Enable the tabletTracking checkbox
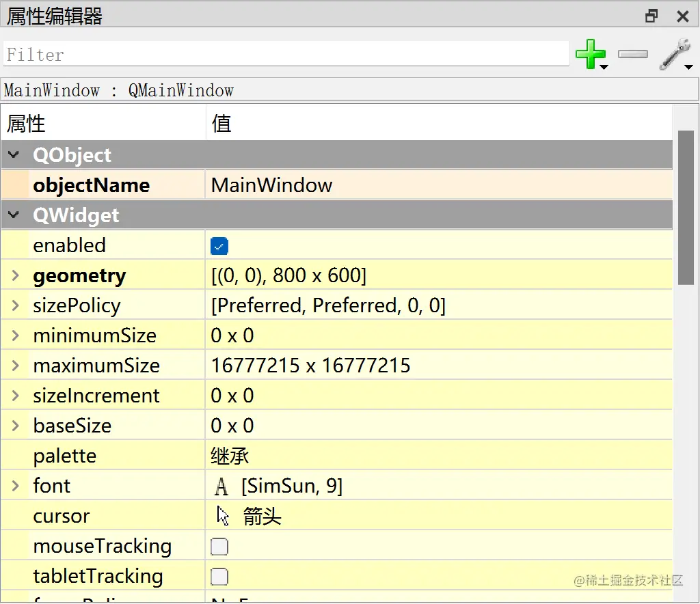This screenshot has width=700, height=604. [219, 577]
